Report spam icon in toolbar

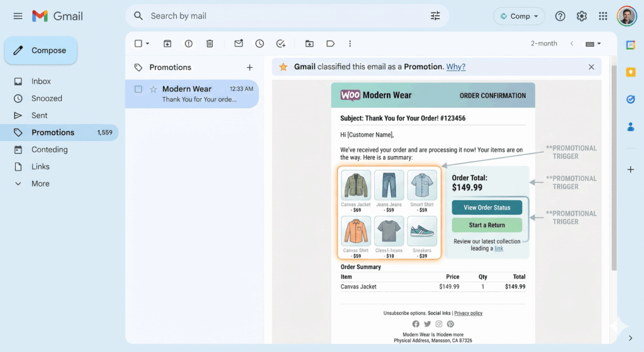click(x=189, y=43)
